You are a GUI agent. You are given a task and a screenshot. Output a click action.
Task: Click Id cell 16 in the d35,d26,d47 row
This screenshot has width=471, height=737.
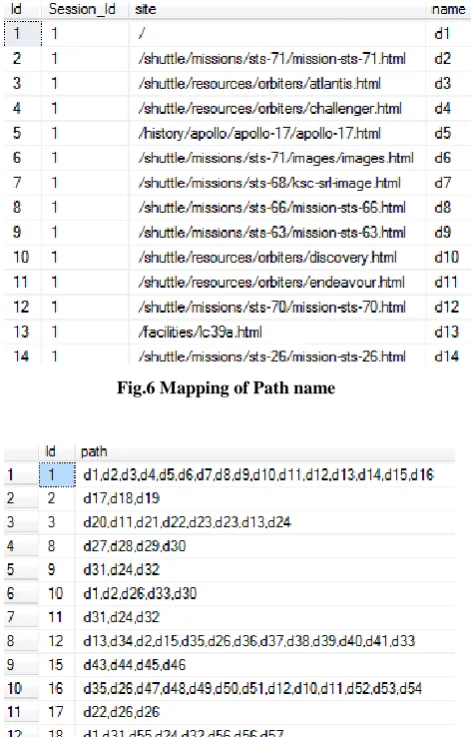55,689
